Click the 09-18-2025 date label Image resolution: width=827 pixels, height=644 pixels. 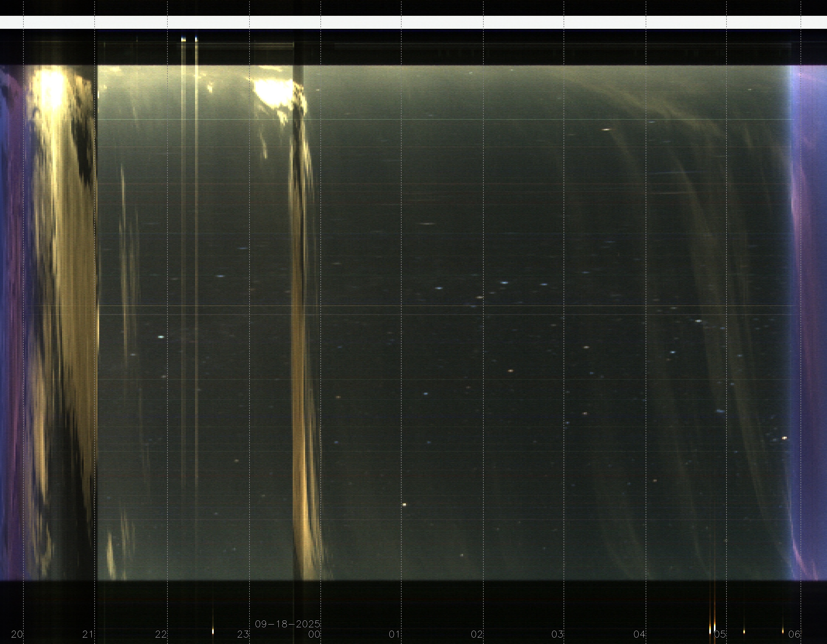coord(287,624)
